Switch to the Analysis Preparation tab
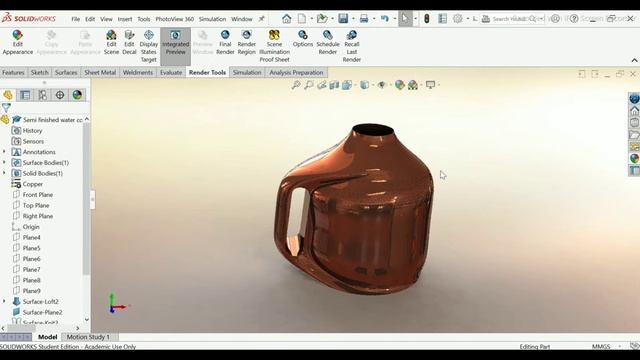Viewport: 640px width, 360px height. tap(296, 72)
